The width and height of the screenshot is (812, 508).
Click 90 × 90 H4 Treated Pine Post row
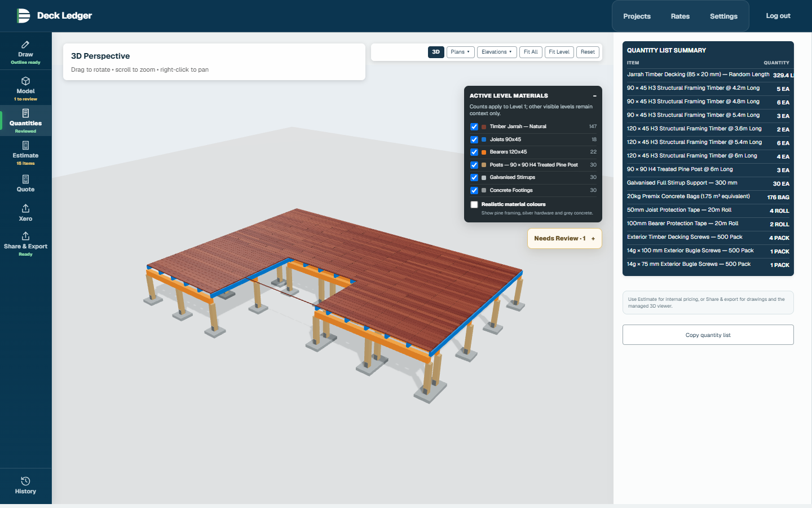(x=708, y=169)
